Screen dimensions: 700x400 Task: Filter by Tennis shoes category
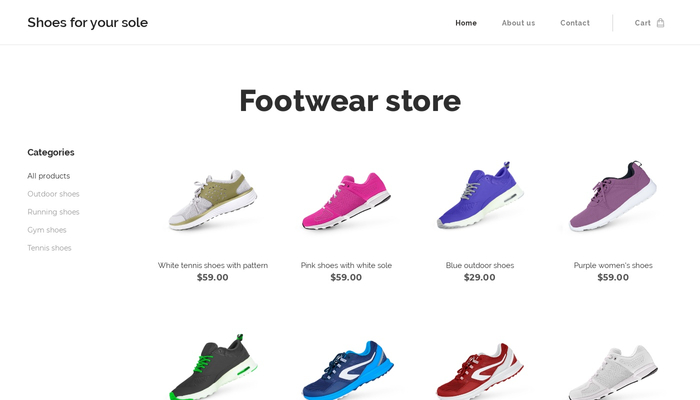[x=49, y=248]
